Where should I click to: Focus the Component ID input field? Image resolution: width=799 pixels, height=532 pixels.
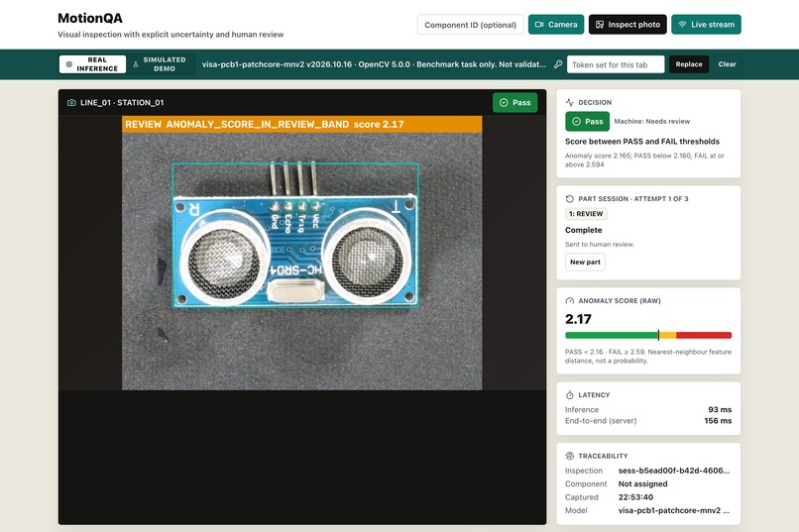click(470, 25)
